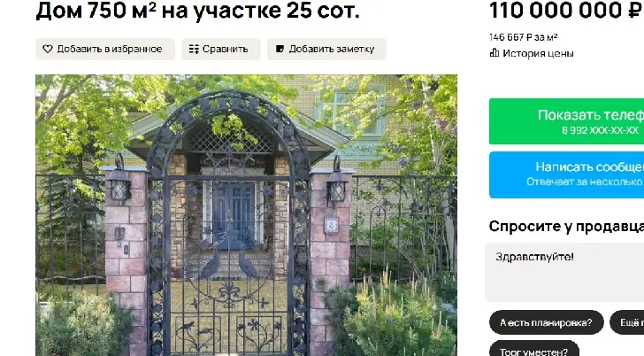The image size is (644, 356).
Task: Select the partially visible 'Ещё' chip
Action: tap(627, 322)
